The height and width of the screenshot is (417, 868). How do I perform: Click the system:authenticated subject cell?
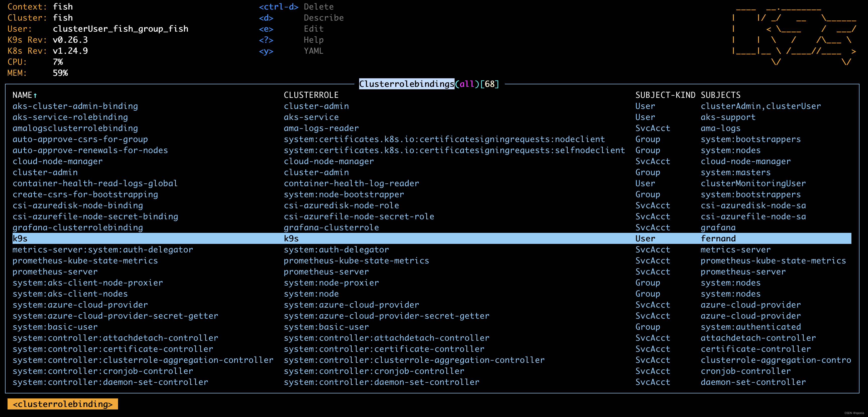click(751, 327)
